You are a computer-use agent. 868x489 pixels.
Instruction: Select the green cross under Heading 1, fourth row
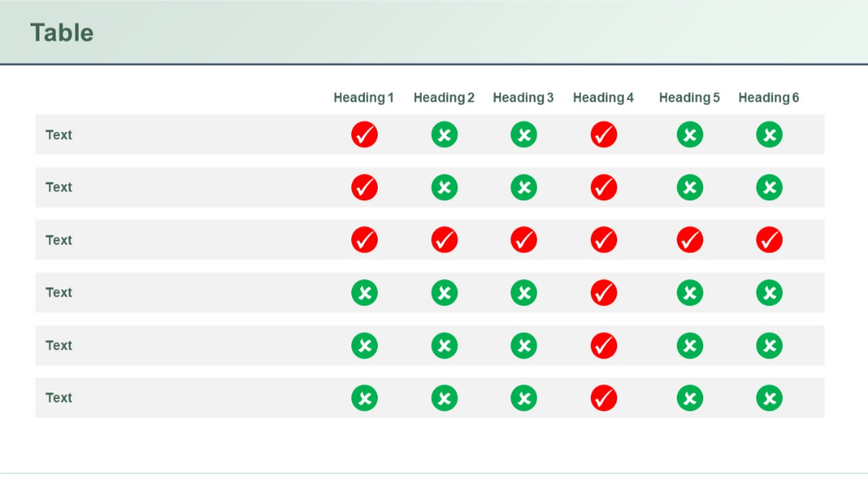[x=364, y=293]
